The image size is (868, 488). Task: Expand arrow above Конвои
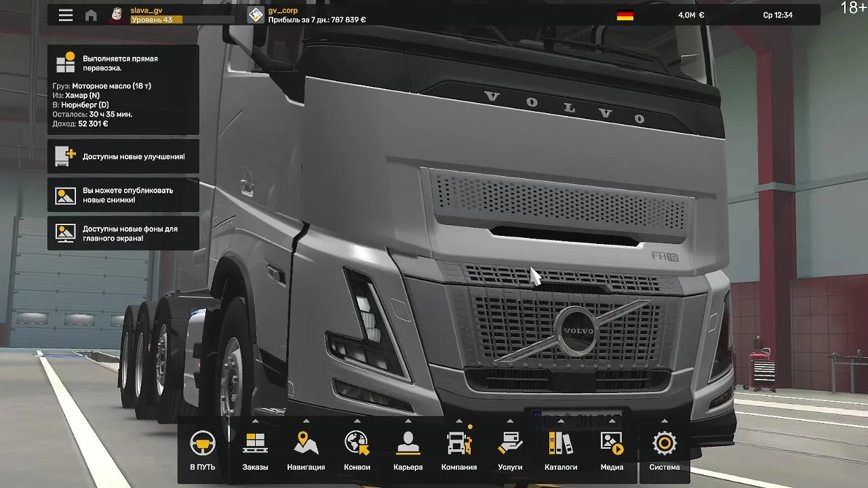pos(357,421)
